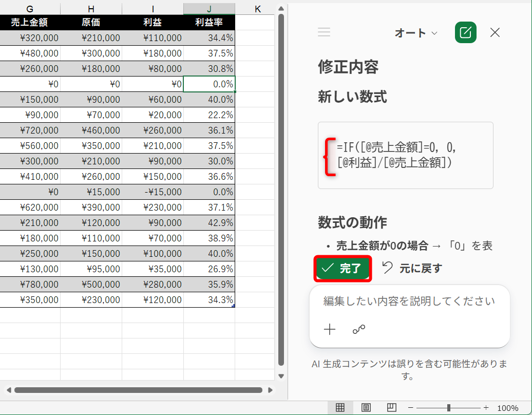Screen dimensions: 532x415
Task: Click the horizontal scrollbar thumb
Action: pos(139,390)
